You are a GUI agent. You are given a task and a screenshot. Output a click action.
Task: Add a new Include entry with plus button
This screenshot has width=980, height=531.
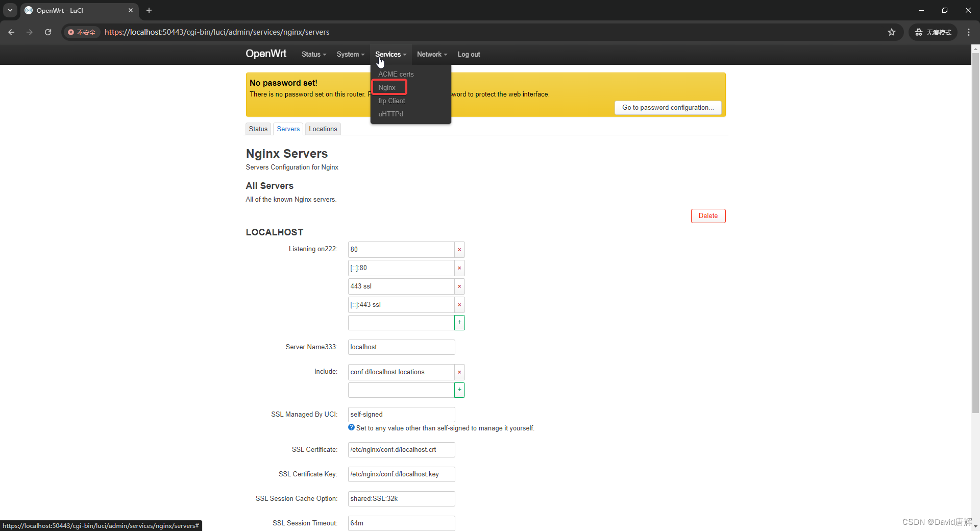click(x=459, y=390)
